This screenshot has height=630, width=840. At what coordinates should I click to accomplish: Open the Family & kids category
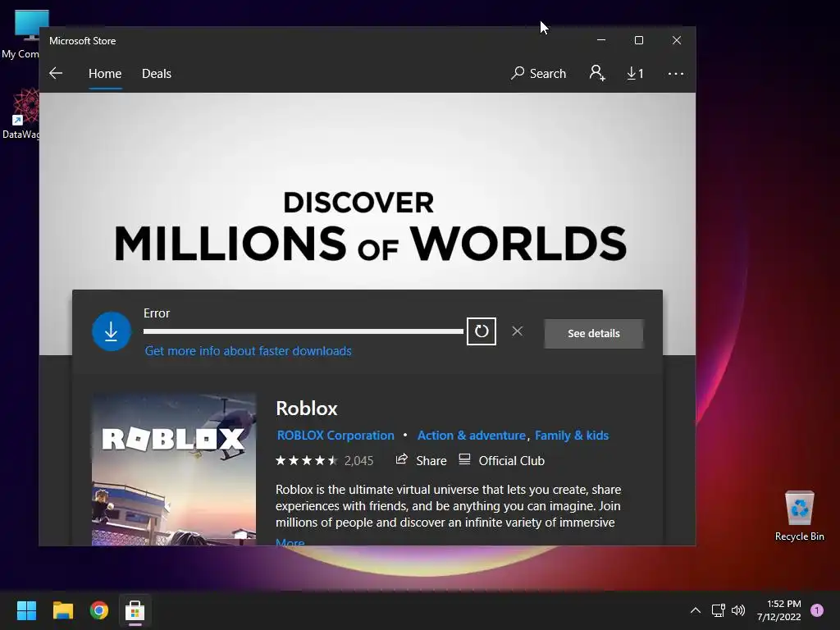click(x=572, y=435)
